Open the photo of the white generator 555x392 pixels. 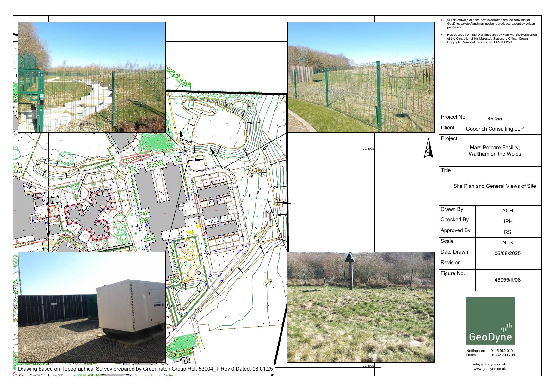tap(92, 307)
